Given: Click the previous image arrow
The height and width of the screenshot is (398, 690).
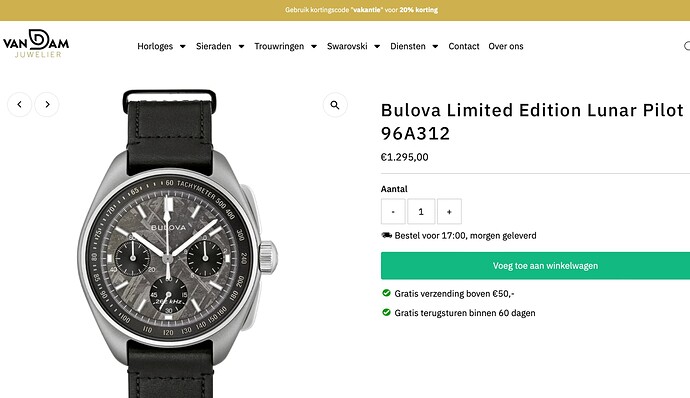Looking at the screenshot, I should pyautogui.click(x=19, y=104).
